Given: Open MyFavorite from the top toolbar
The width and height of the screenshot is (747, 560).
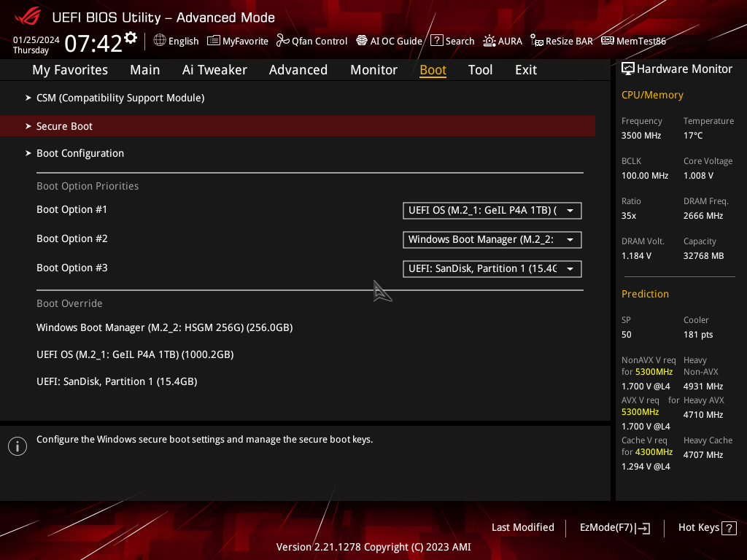Looking at the screenshot, I should (238, 41).
